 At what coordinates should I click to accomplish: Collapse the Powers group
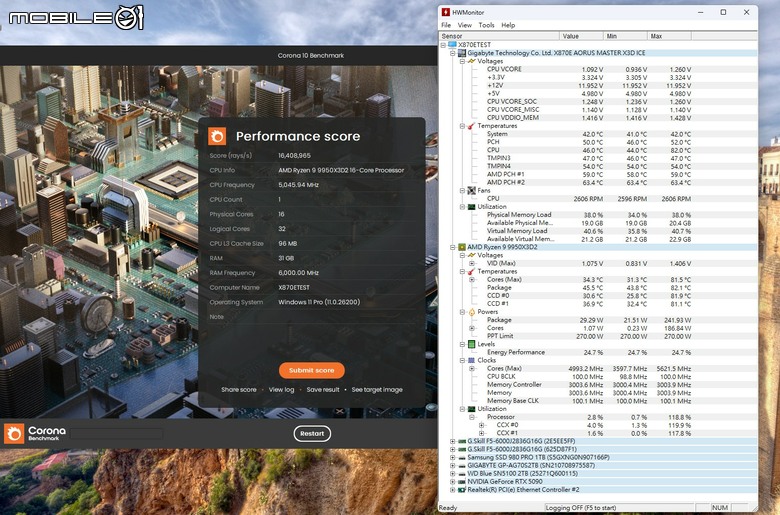point(462,312)
